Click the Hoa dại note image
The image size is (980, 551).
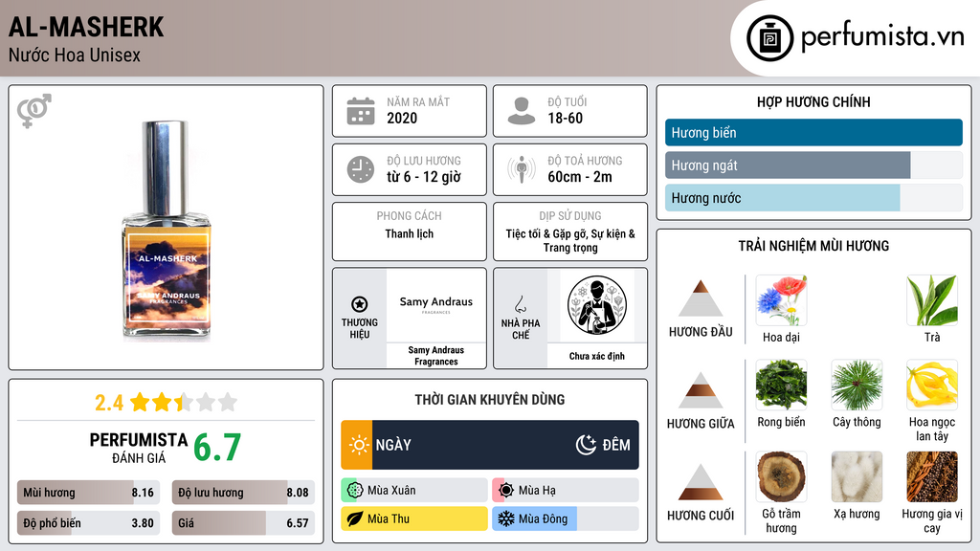coord(781,300)
